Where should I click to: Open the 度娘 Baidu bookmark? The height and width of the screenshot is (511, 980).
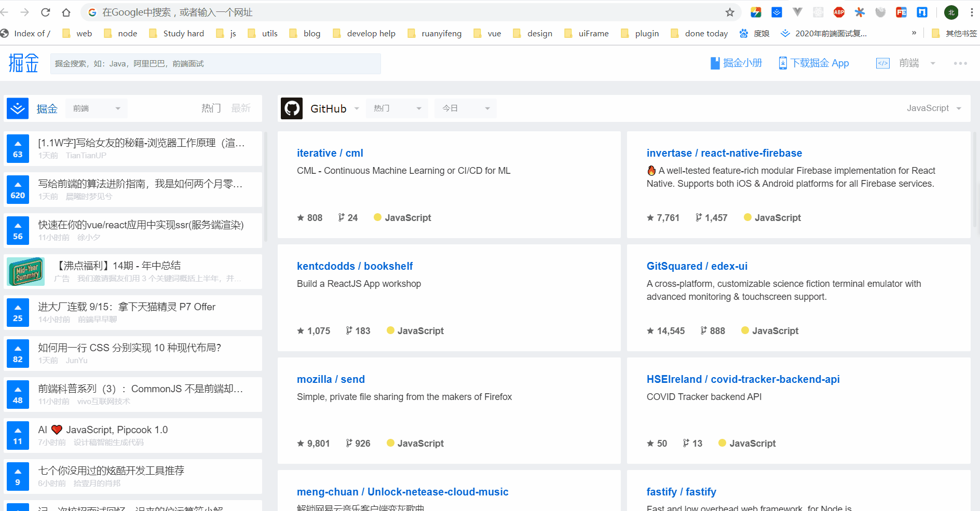pyautogui.click(x=754, y=33)
